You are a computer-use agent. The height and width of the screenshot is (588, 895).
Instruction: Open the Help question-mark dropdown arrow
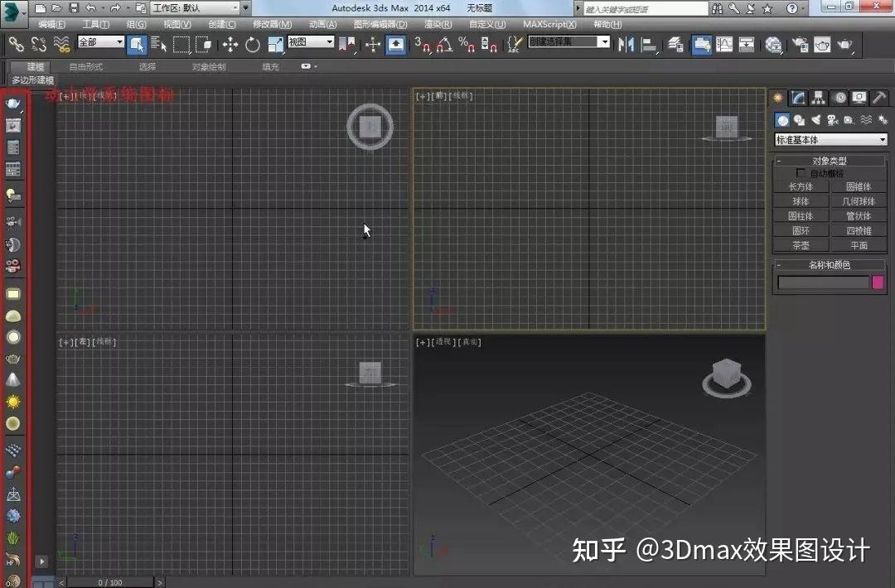click(x=803, y=8)
